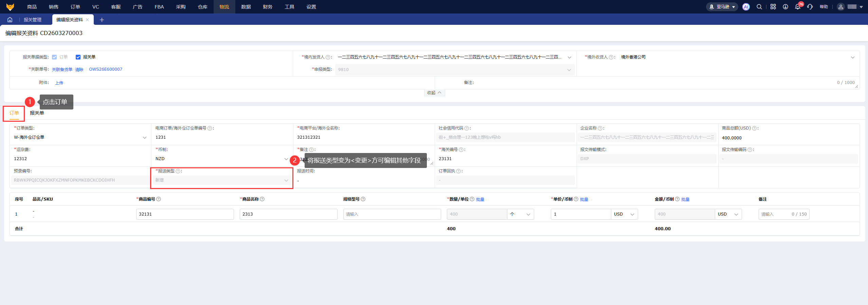This screenshot has height=305, width=868.
Task: Open notifications bell with 76 badge
Action: click(x=798, y=7)
